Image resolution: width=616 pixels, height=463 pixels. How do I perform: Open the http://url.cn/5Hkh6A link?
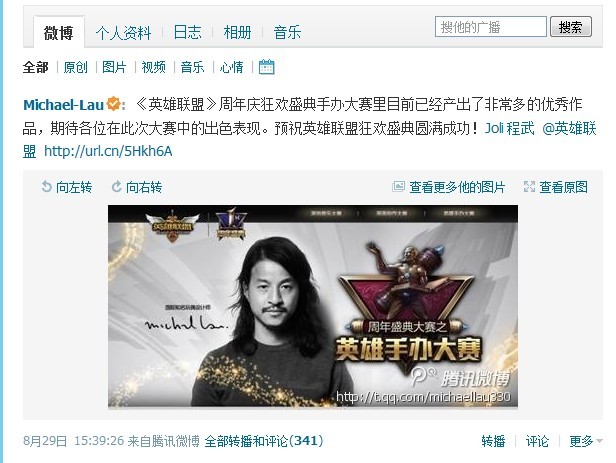[x=108, y=151]
